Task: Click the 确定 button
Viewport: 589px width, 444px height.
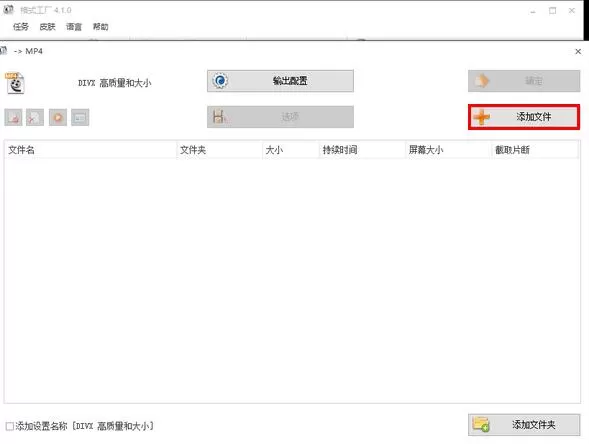Action: 524,81
